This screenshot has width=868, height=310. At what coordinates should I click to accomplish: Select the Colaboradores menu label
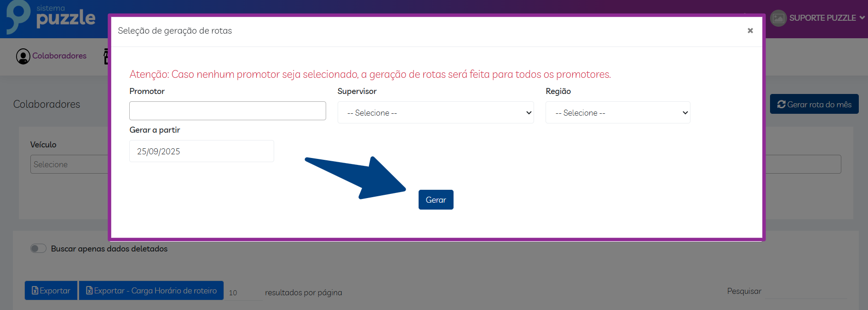click(59, 56)
